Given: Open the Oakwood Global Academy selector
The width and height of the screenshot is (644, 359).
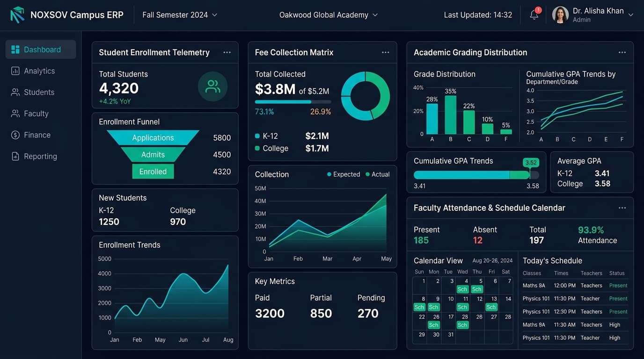Looking at the screenshot, I should pos(329,15).
